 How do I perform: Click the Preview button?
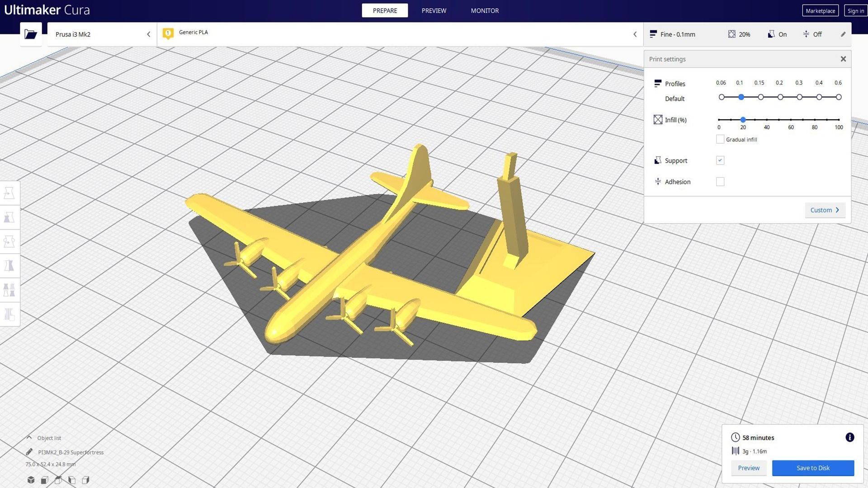(749, 468)
